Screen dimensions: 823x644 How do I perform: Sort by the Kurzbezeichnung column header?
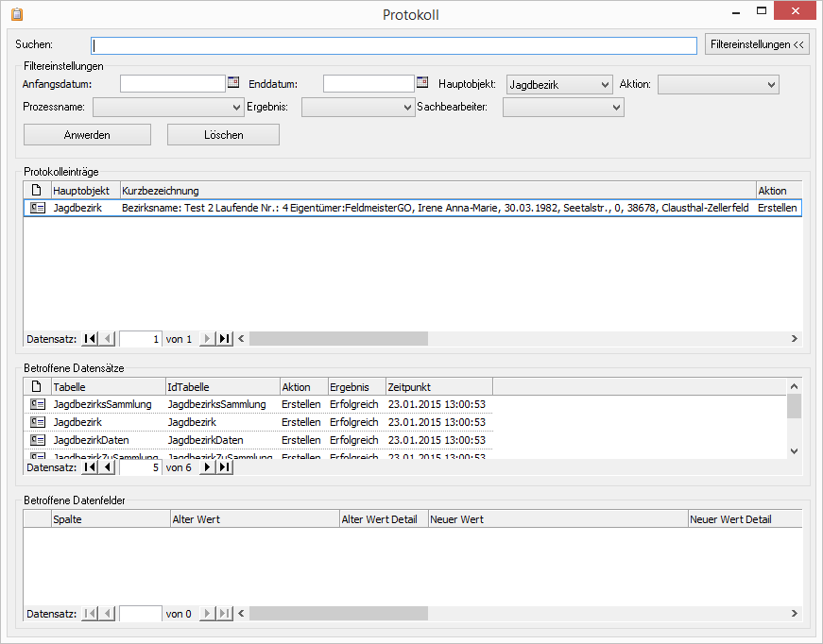click(x=437, y=191)
